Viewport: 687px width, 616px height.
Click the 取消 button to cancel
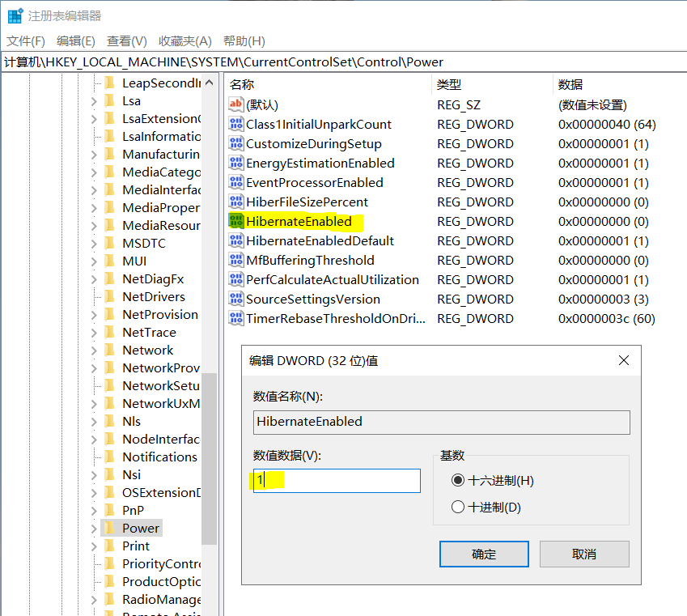tap(584, 554)
